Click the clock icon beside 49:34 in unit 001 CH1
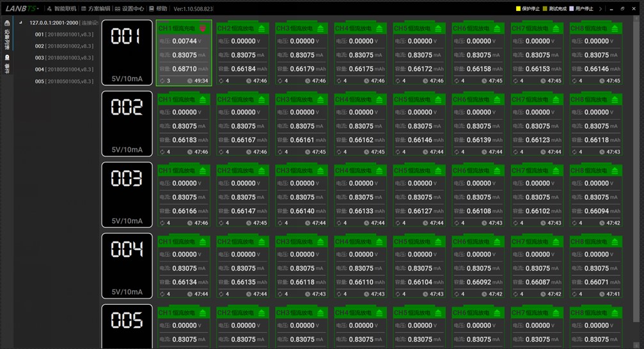 tap(190, 81)
